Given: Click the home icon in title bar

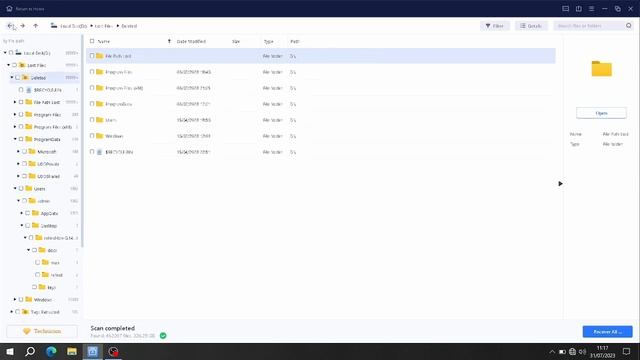Looking at the screenshot, I should pyautogui.click(x=9, y=8).
